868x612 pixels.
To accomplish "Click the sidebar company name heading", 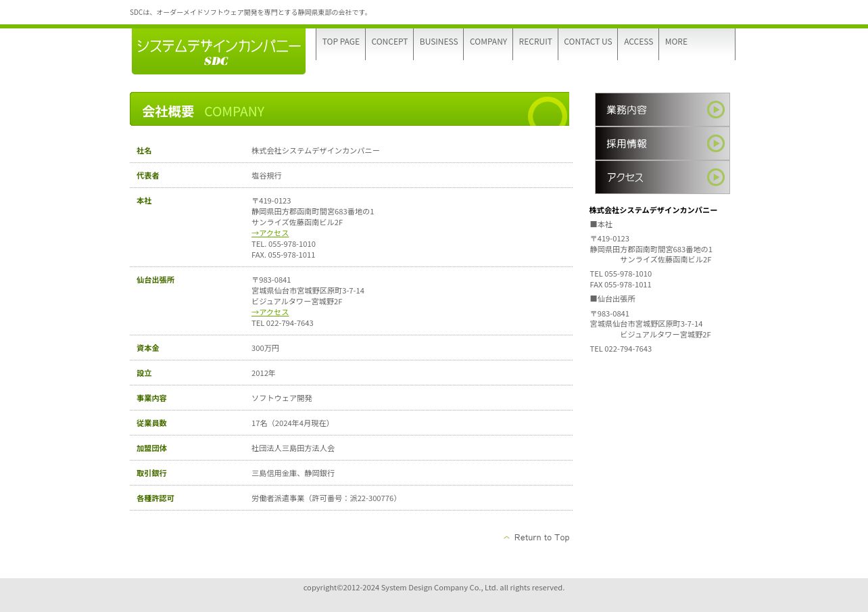I will pyautogui.click(x=653, y=210).
